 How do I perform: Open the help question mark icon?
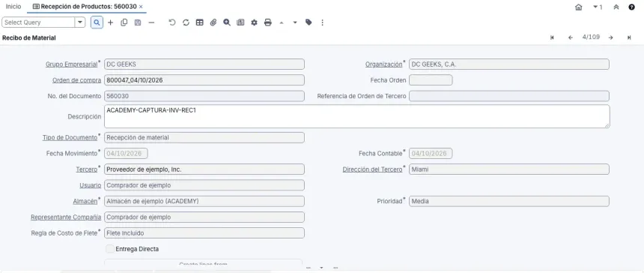click(x=632, y=7)
